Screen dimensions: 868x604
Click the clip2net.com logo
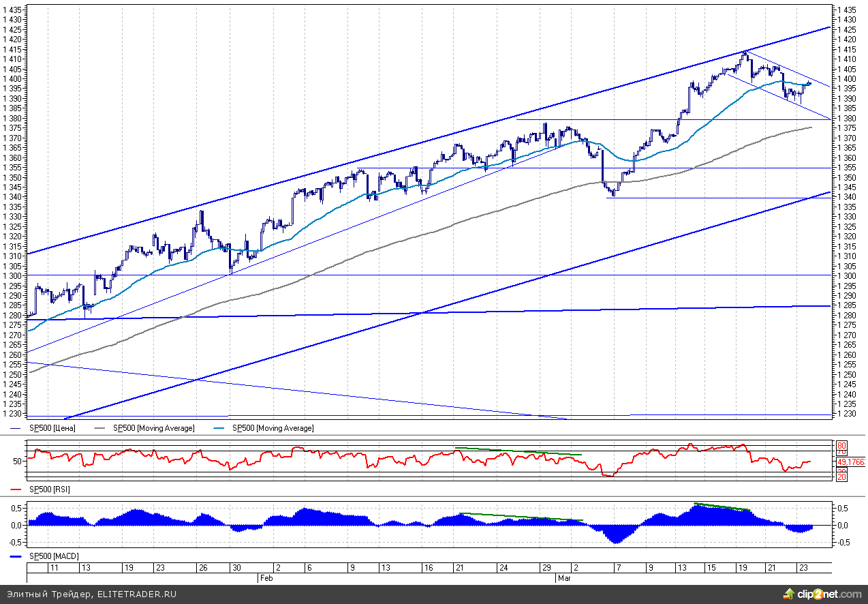824,594
